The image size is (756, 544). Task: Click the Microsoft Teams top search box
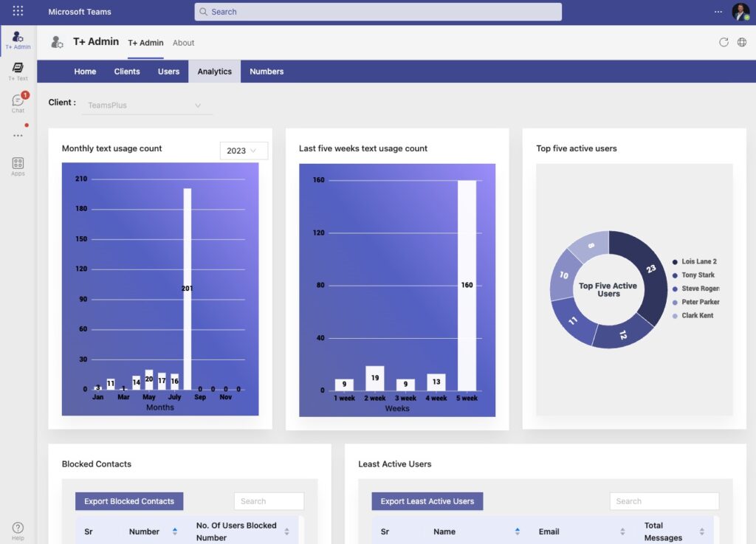click(378, 12)
